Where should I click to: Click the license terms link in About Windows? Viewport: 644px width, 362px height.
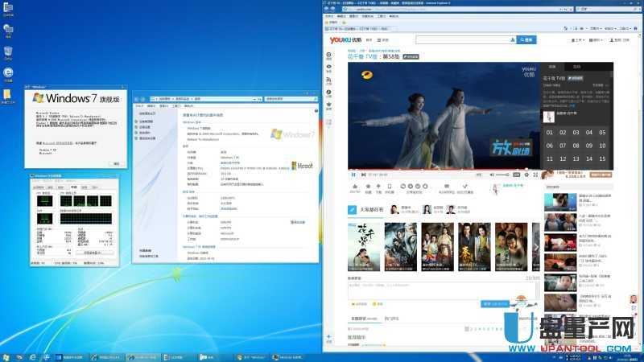point(58,143)
